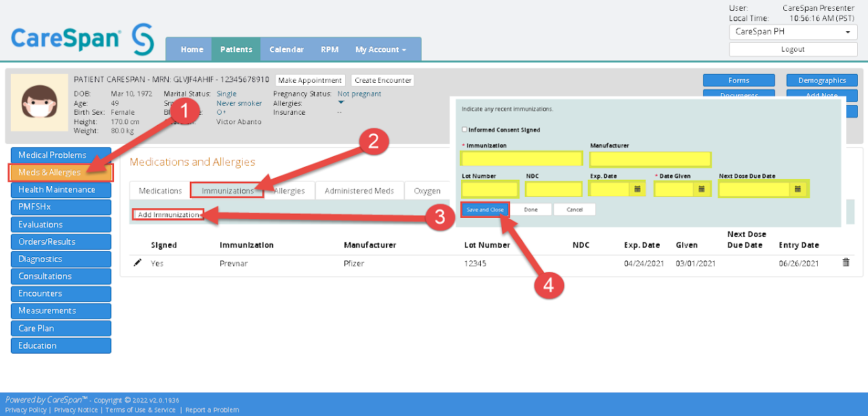Click the Pfizer manufacturer cell

pyautogui.click(x=354, y=263)
